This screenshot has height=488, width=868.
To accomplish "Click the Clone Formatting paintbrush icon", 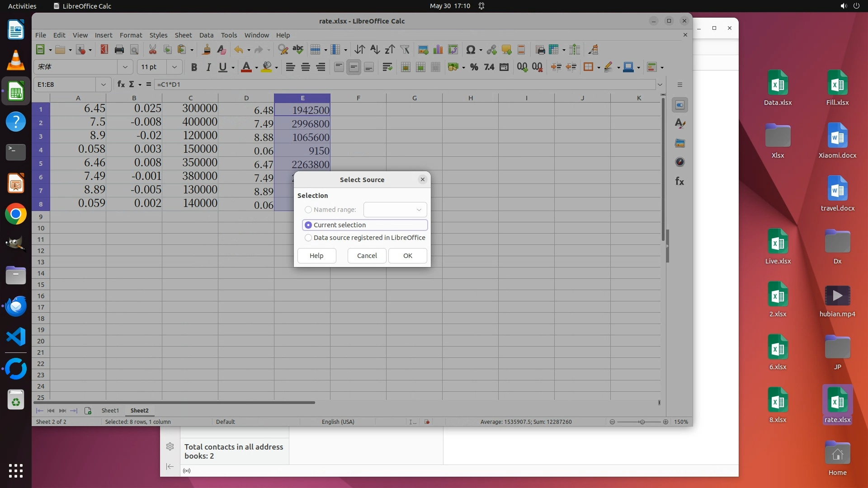I will tap(206, 50).
